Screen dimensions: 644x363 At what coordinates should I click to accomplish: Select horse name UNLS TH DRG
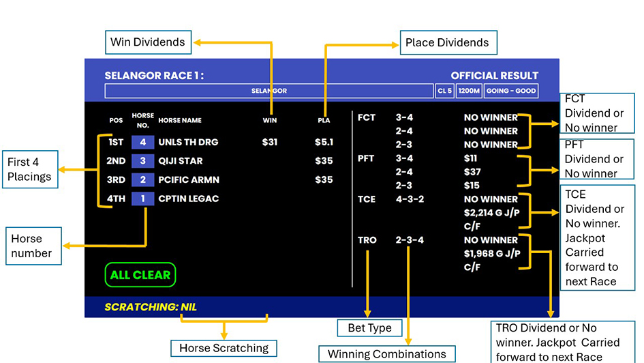189,142
